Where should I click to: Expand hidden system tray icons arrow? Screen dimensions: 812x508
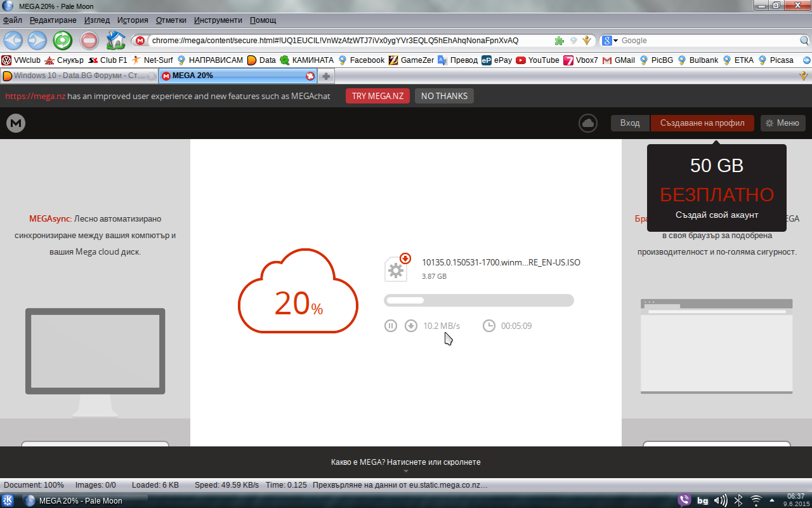point(772,500)
